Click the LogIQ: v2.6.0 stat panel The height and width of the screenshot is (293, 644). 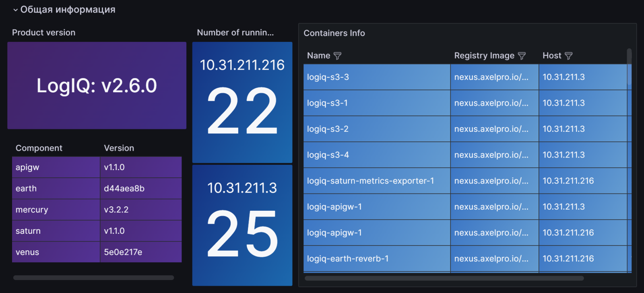(x=97, y=85)
